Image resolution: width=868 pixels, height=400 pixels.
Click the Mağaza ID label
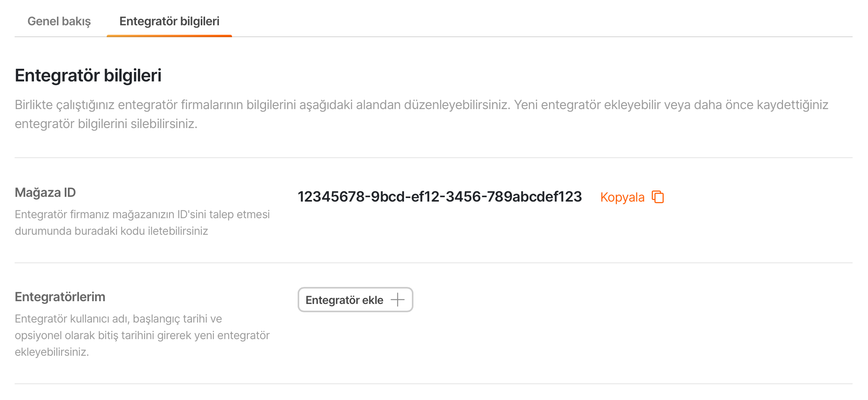[45, 192]
